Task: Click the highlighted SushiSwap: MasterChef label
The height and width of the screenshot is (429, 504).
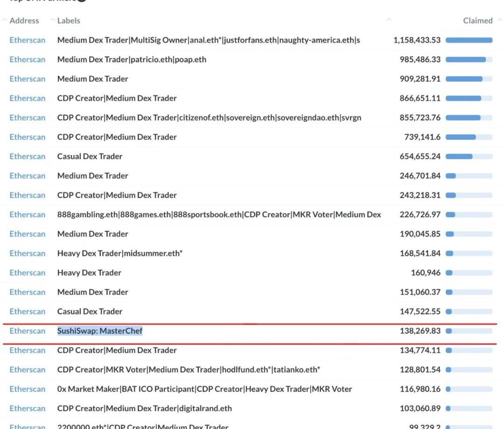Action: pos(99,331)
